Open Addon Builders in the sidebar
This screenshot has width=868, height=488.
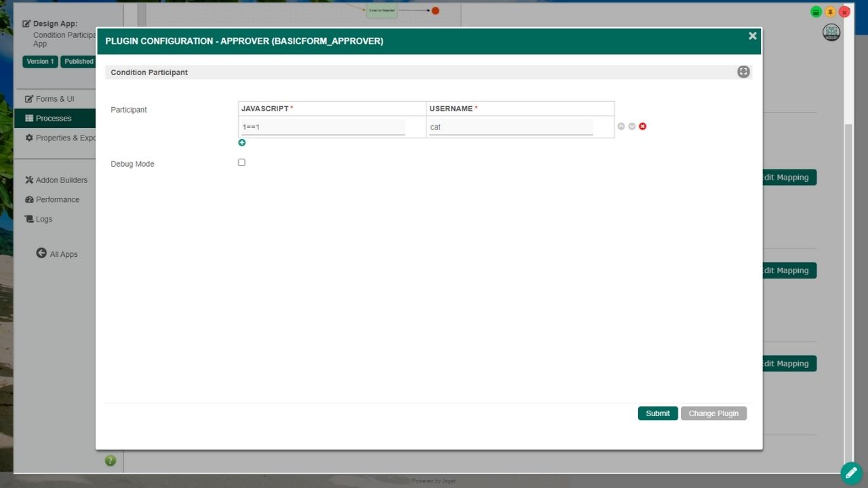coord(61,180)
